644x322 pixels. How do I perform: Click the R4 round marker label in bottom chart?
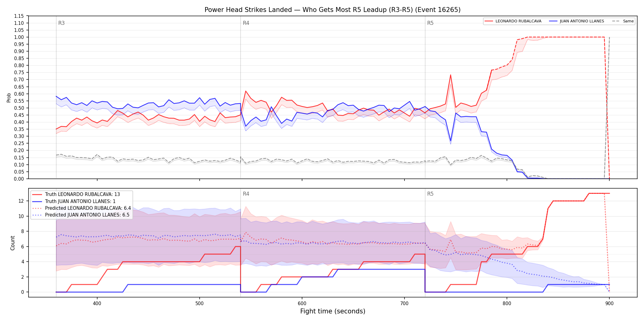pos(246,194)
